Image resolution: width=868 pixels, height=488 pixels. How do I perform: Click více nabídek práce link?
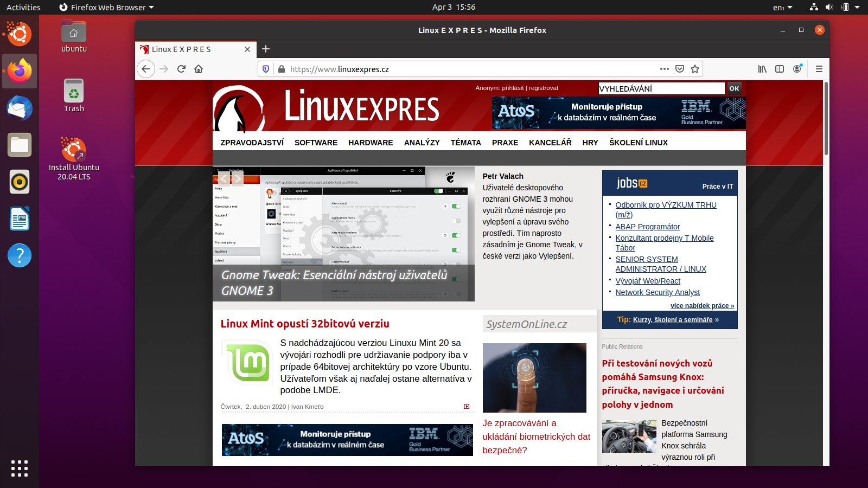pyautogui.click(x=702, y=306)
